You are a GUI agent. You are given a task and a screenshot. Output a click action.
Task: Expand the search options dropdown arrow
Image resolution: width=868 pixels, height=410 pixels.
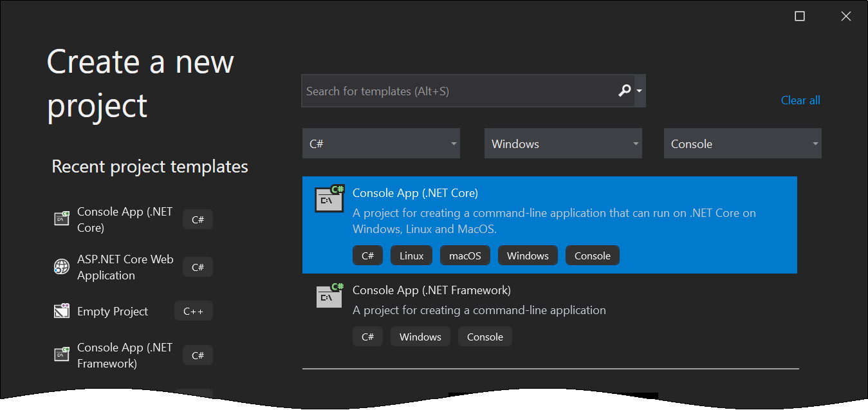tap(639, 91)
